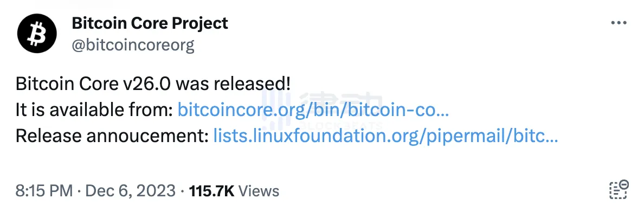Click the Dec 6, 2023 date

point(130,191)
